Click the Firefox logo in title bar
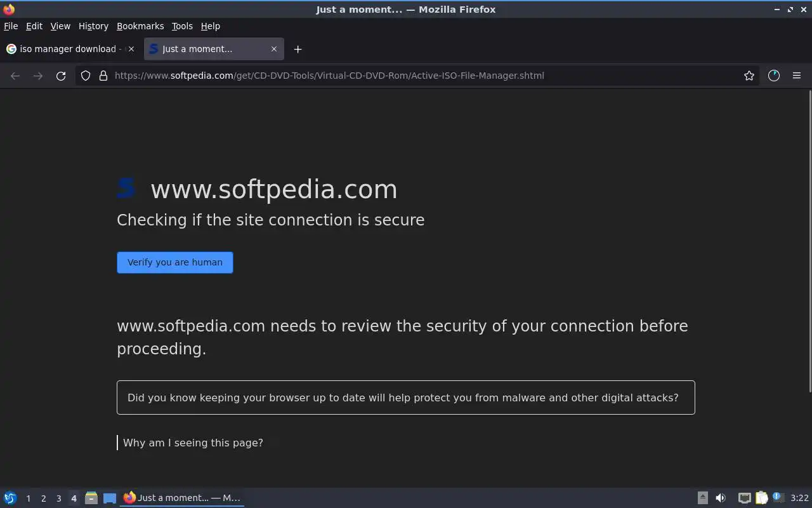Screen dimensions: 812x508 (x=9, y=9)
